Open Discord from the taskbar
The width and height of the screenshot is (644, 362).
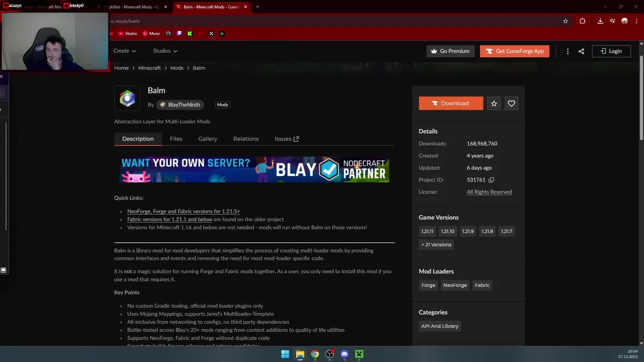coord(344,354)
